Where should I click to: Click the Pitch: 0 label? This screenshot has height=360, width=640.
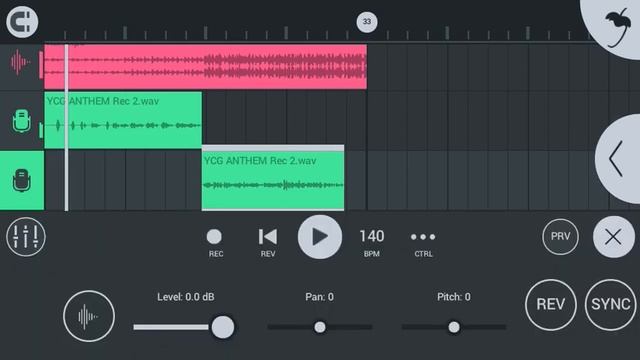pyautogui.click(x=454, y=297)
